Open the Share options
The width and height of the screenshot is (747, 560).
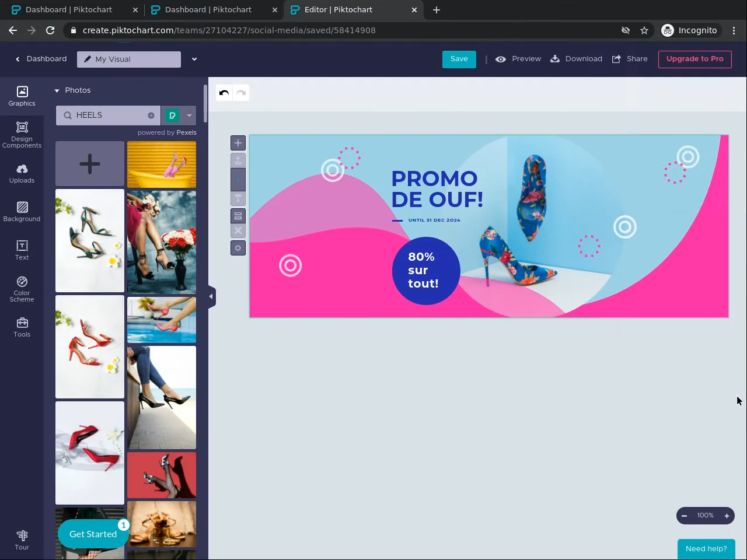pyautogui.click(x=630, y=59)
